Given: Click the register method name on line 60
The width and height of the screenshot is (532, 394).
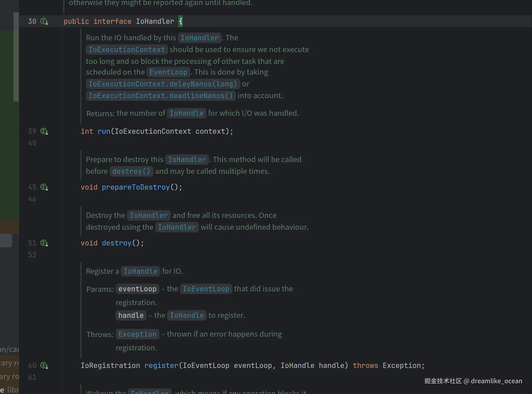Looking at the screenshot, I should (161, 365).
